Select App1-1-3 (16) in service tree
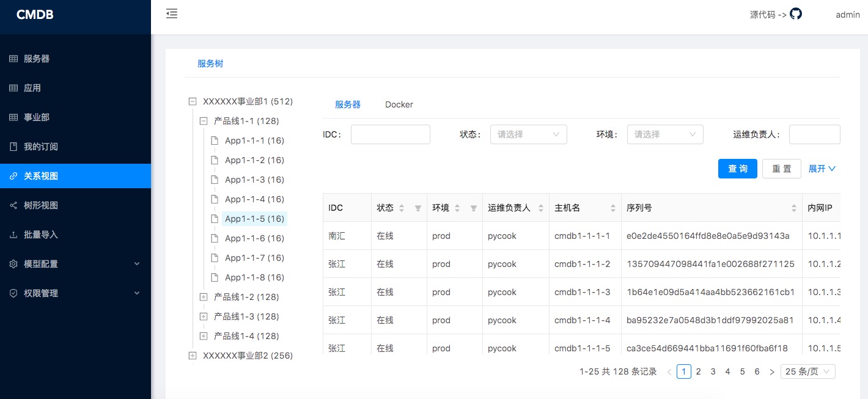 254,180
